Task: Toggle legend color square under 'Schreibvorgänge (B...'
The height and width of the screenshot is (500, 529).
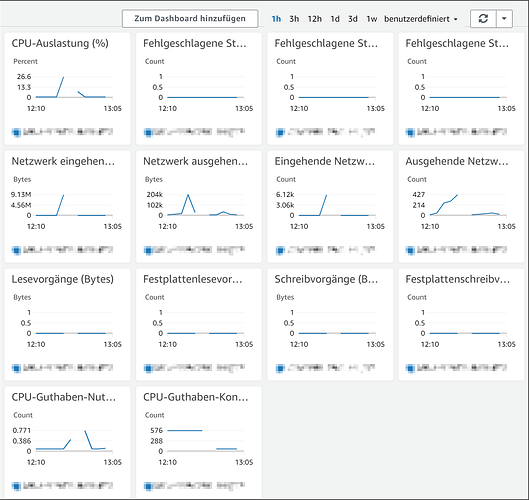Action: (279, 368)
